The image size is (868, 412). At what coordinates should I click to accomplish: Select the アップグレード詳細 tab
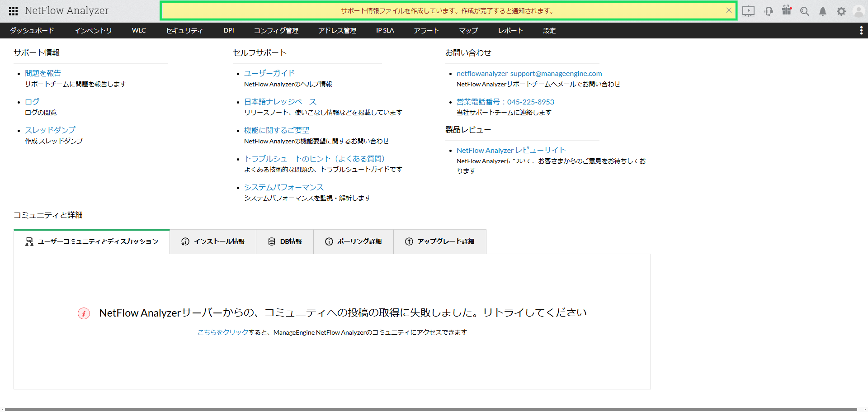(x=440, y=242)
